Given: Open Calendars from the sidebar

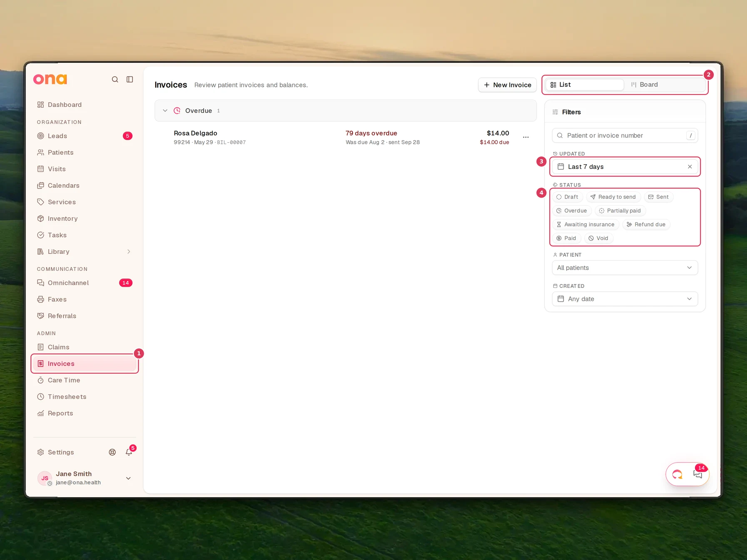Looking at the screenshot, I should 85,186.
